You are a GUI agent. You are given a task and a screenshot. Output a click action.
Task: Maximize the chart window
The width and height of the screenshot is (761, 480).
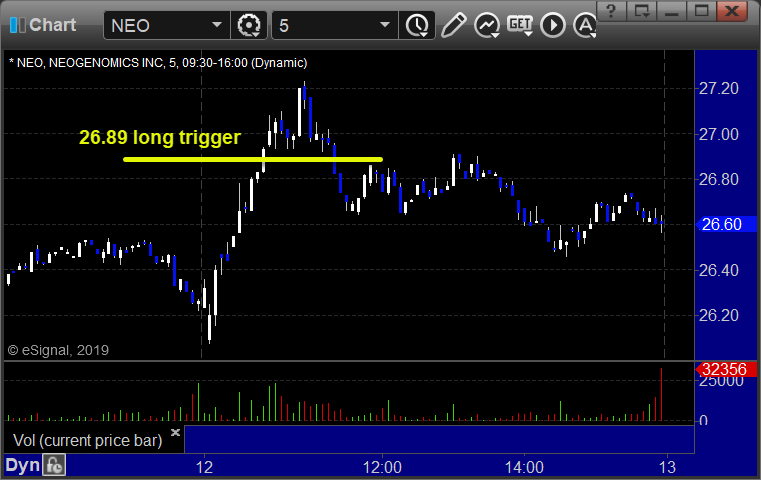pyautogui.click(x=701, y=11)
